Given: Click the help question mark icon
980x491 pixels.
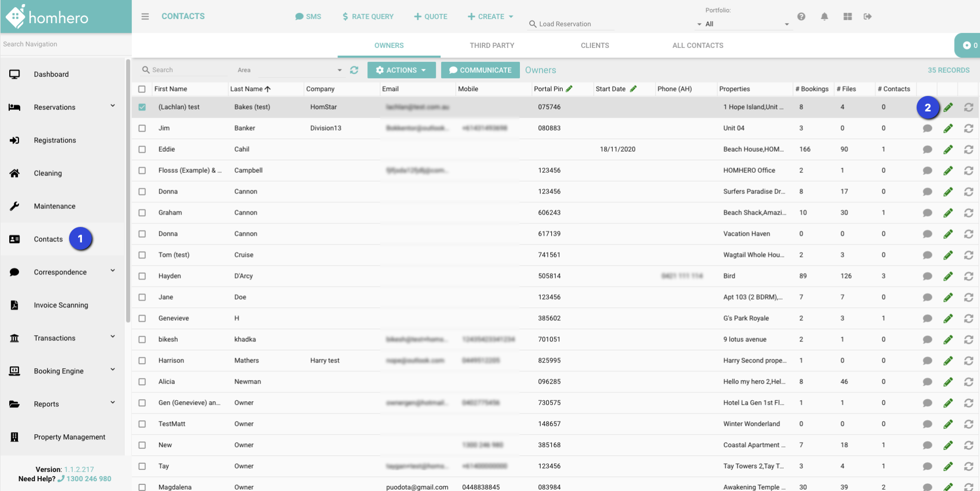Looking at the screenshot, I should pos(801,17).
